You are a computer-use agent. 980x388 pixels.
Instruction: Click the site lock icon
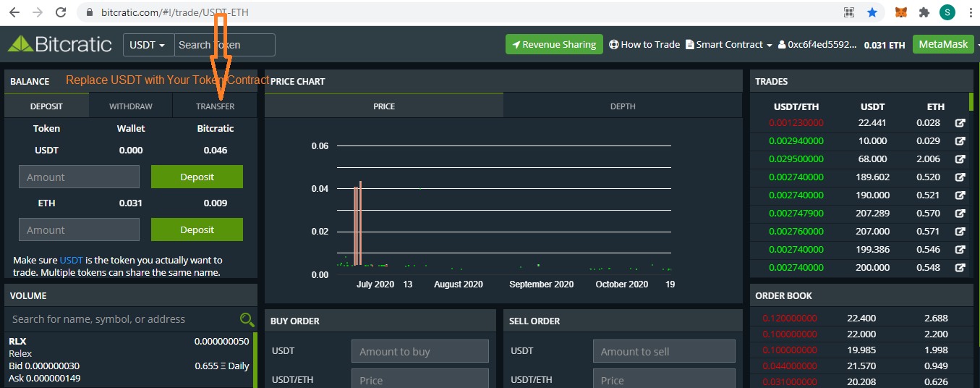tap(90, 12)
